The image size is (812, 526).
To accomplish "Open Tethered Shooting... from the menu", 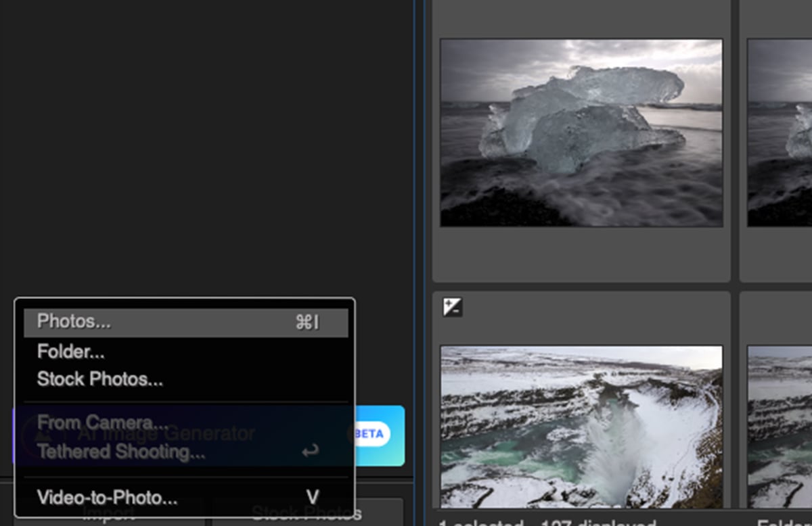I will click(x=121, y=452).
